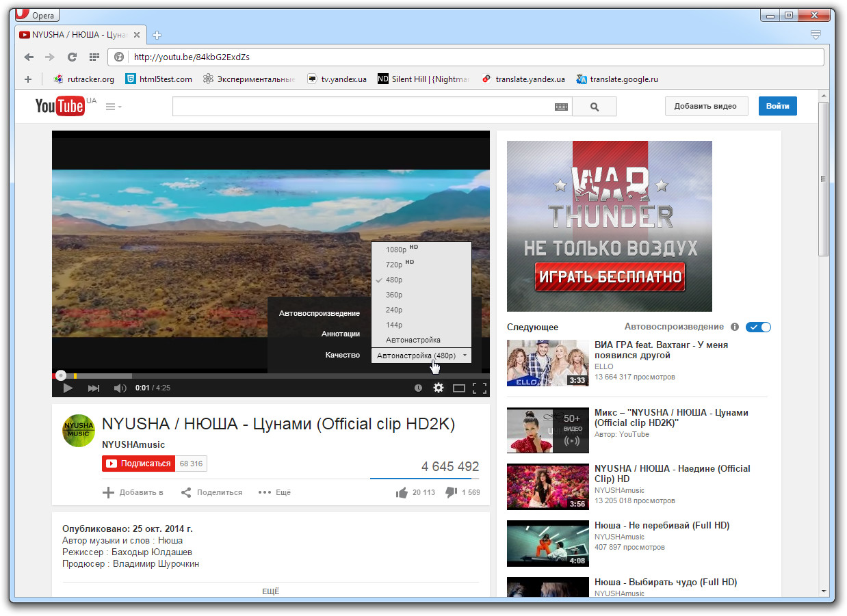This screenshot has height=616, width=847.
Task: Click the YouTube logo
Action: (x=60, y=106)
